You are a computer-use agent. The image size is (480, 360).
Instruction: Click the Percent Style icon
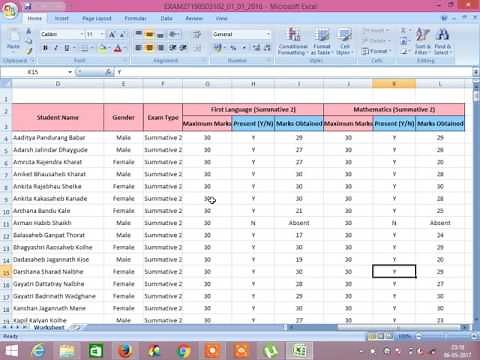[x=233, y=48]
